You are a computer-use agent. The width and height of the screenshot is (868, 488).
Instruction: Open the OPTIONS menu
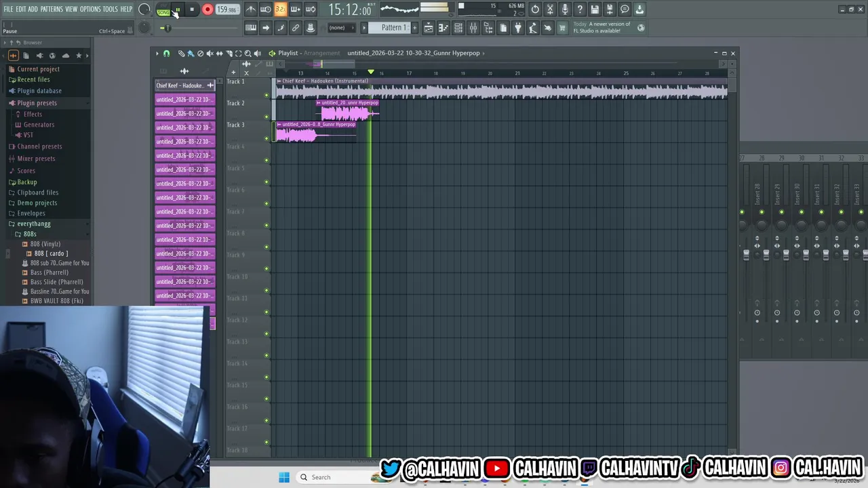pyautogui.click(x=90, y=9)
